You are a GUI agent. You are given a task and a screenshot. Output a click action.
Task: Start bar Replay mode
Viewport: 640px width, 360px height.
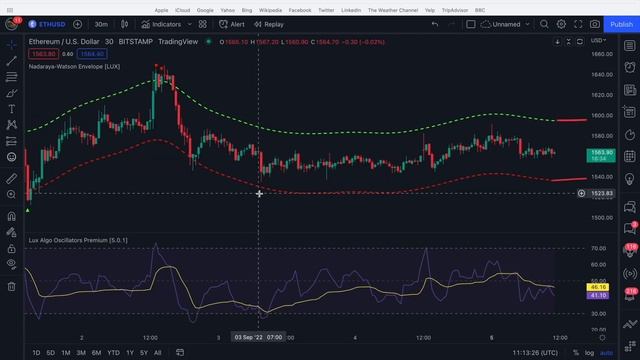pos(269,24)
